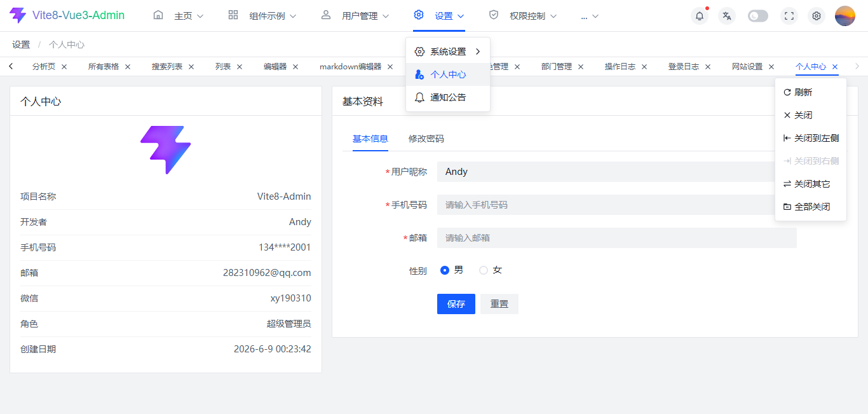
Task: Choose 刷新 in the tab context menu
Action: click(811, 92)
